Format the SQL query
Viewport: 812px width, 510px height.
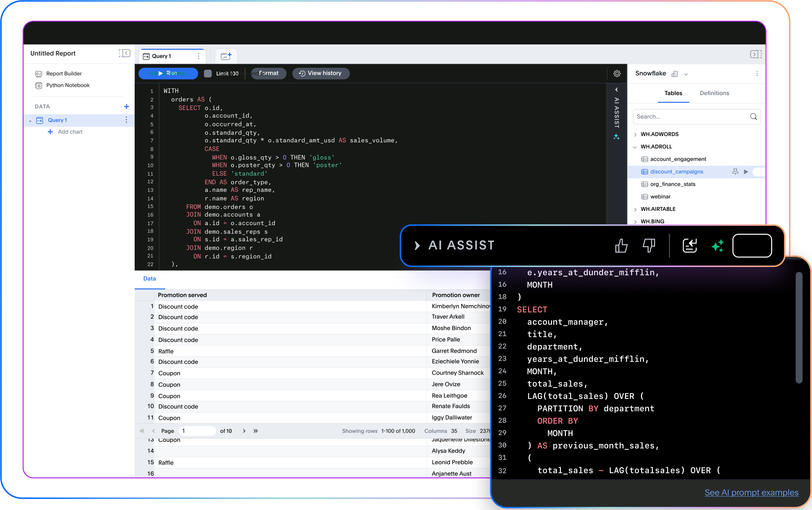point(268,73)
